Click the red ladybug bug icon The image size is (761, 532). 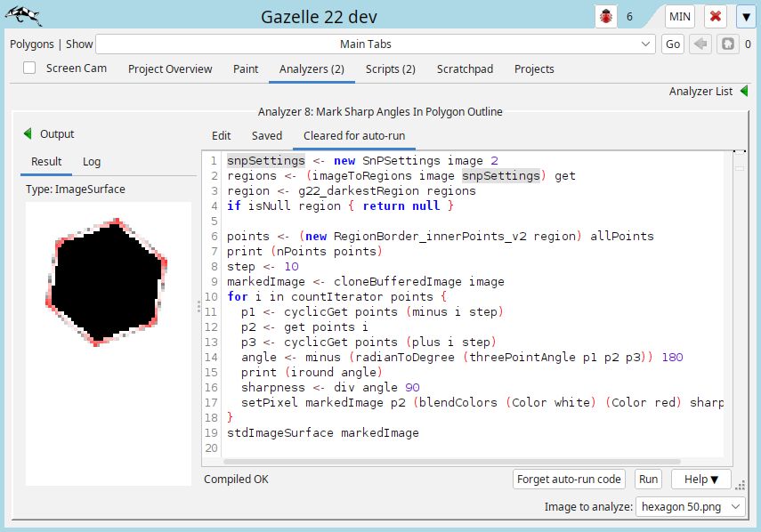pyautogui.click(x=607, y=16)
